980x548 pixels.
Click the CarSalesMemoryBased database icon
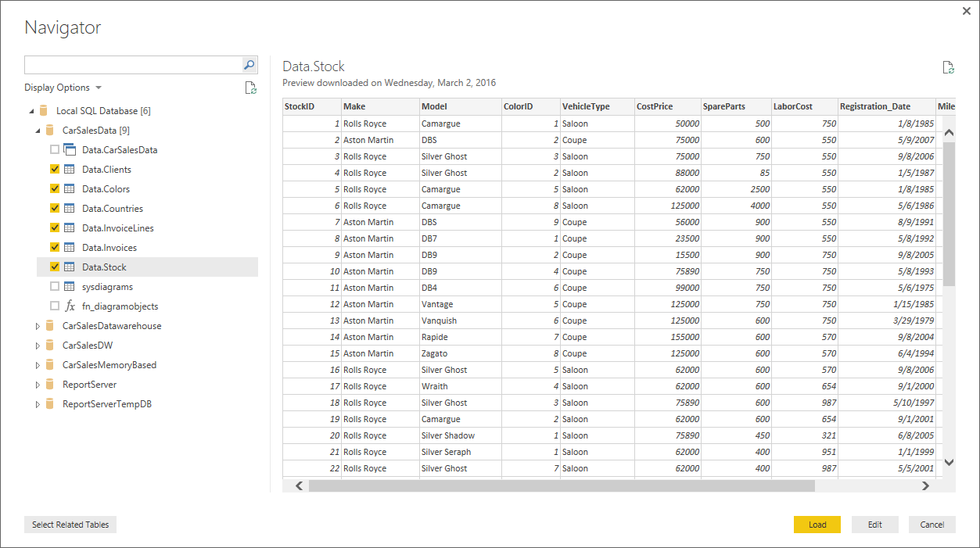[50, 365]
